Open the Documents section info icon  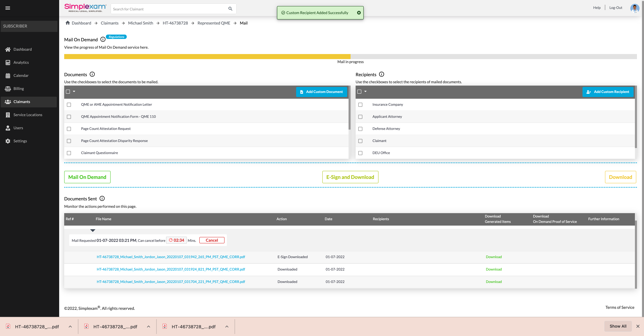click(92, 74)
